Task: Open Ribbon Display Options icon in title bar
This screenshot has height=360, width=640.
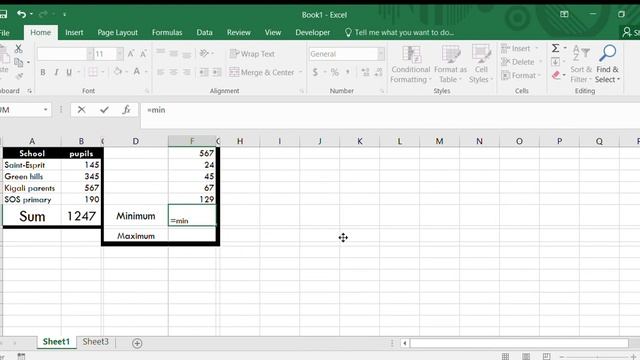Action: (564, 14)
